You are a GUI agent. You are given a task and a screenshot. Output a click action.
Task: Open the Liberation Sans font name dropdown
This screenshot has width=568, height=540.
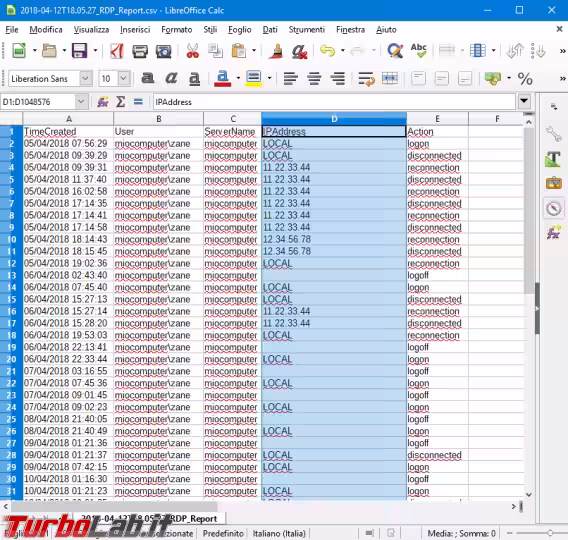pos(85,78)
